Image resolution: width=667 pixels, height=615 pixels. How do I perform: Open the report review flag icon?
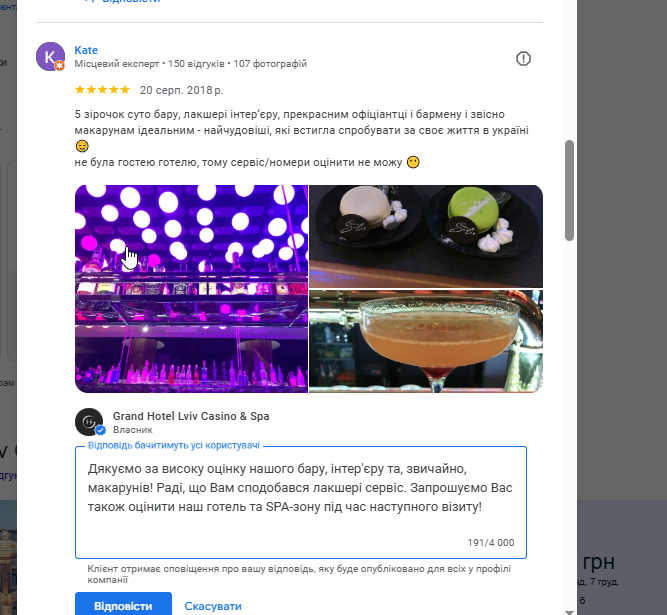tap(523, 59)
